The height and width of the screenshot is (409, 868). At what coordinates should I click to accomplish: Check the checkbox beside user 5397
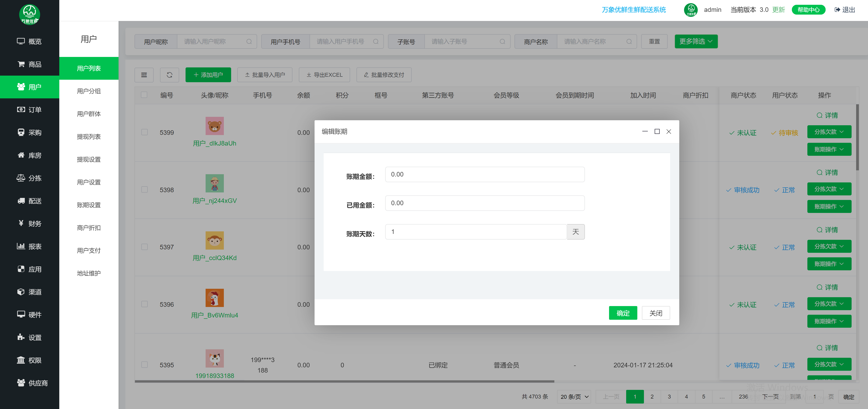point(145,247)
